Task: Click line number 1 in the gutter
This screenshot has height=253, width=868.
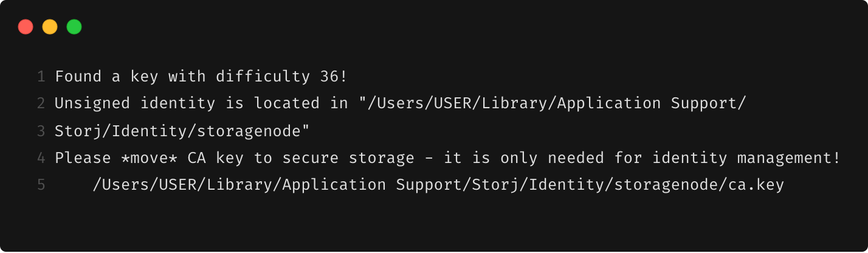Action: (x=41, y=77)
